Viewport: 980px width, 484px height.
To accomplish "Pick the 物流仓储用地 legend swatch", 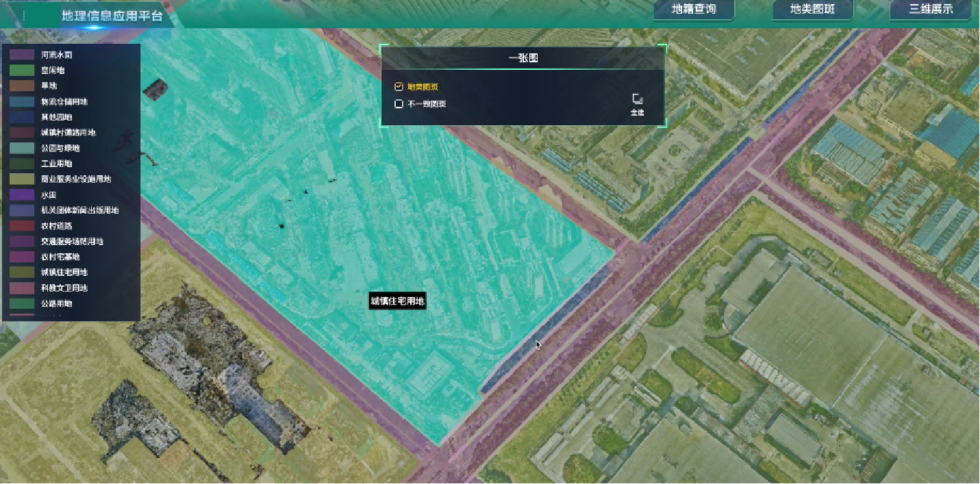I will point(22,102).
